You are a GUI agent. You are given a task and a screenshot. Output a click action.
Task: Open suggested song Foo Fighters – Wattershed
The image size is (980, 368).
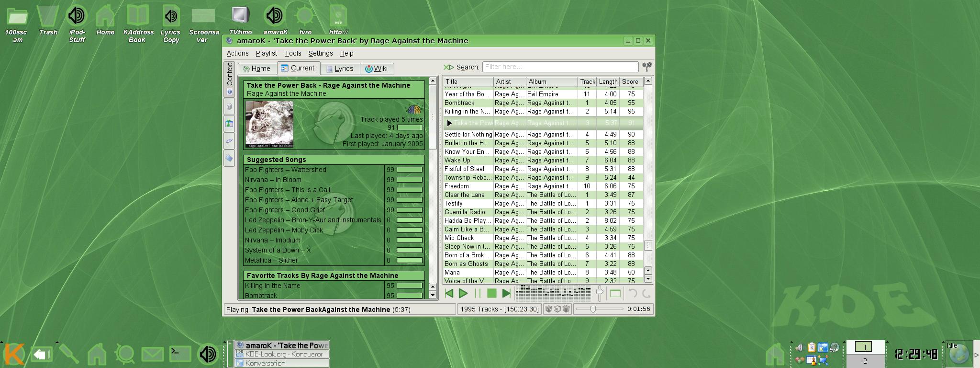pos(285,170)
